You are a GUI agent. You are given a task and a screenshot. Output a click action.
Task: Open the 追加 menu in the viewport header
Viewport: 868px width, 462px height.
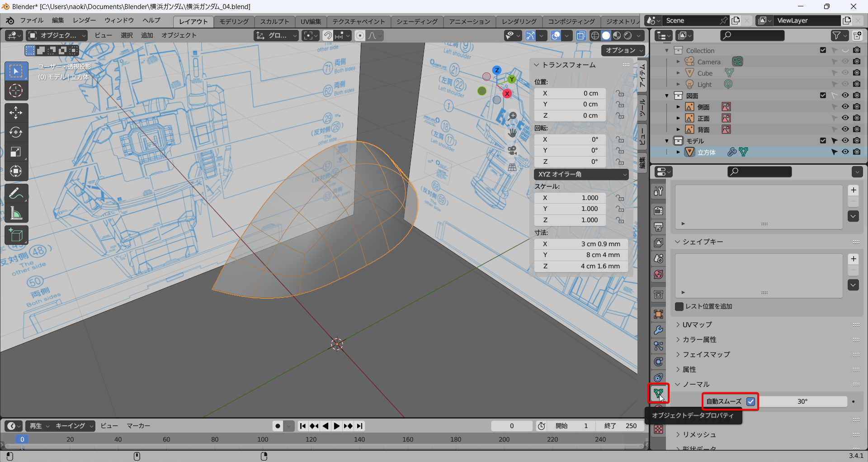tap(147, 35)
